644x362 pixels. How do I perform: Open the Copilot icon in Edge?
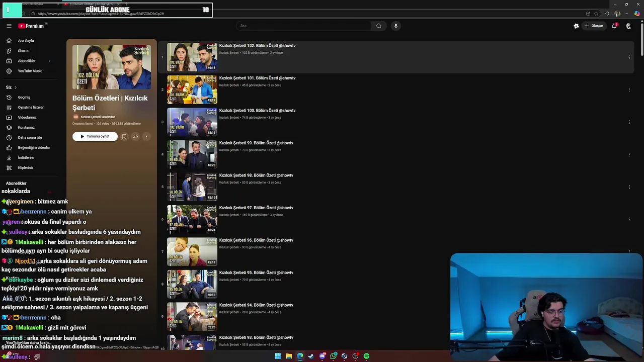637,14
